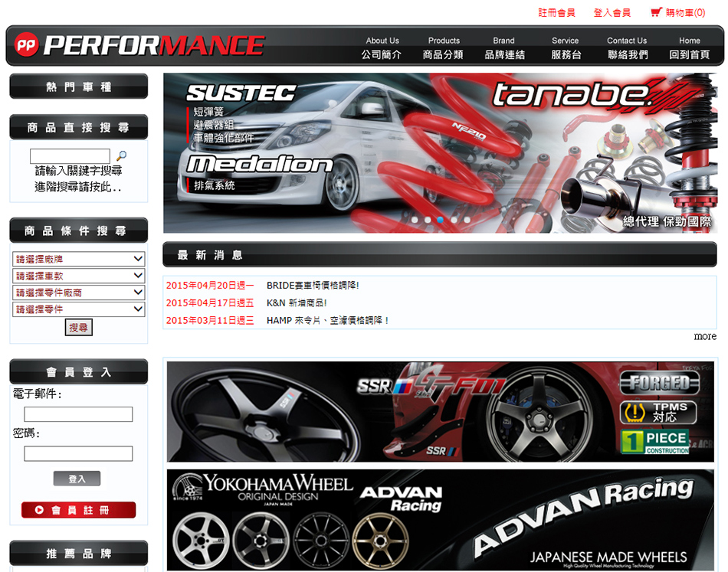Open Products 商品分類 menu
This screenshot has height=572, width=728.
click(444, 47)
